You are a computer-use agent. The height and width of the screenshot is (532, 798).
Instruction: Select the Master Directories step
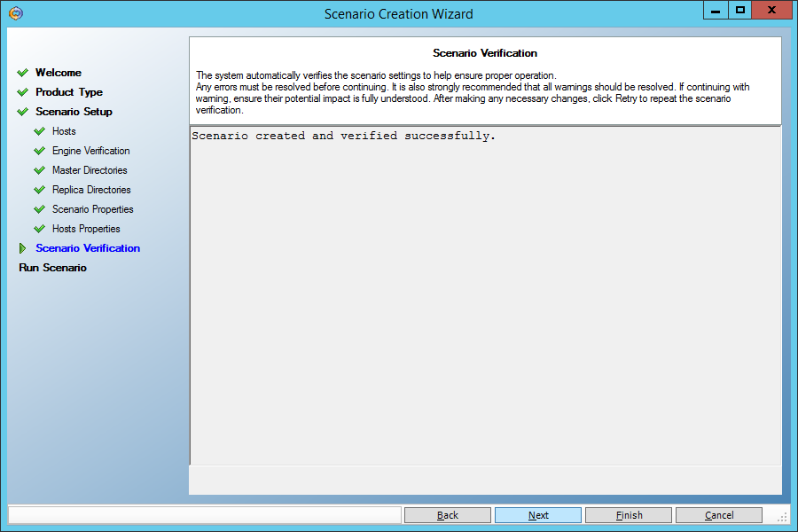[x=90, y=170]
